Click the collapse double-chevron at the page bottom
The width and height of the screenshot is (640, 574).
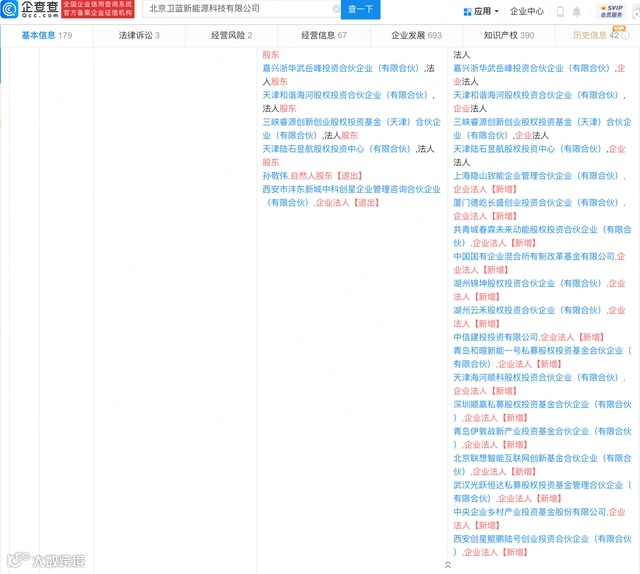click(x=447, y=565)
